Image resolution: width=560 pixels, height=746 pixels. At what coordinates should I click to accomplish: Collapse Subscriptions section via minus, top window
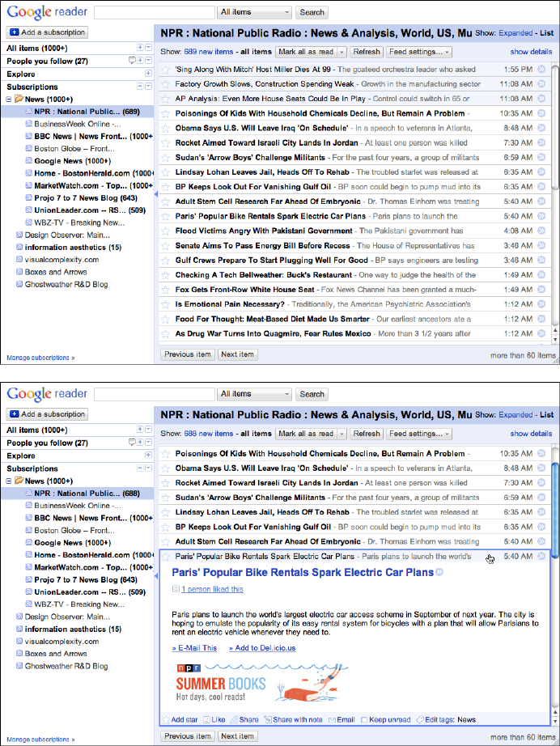pyautogui.click(x=140, y=87)
